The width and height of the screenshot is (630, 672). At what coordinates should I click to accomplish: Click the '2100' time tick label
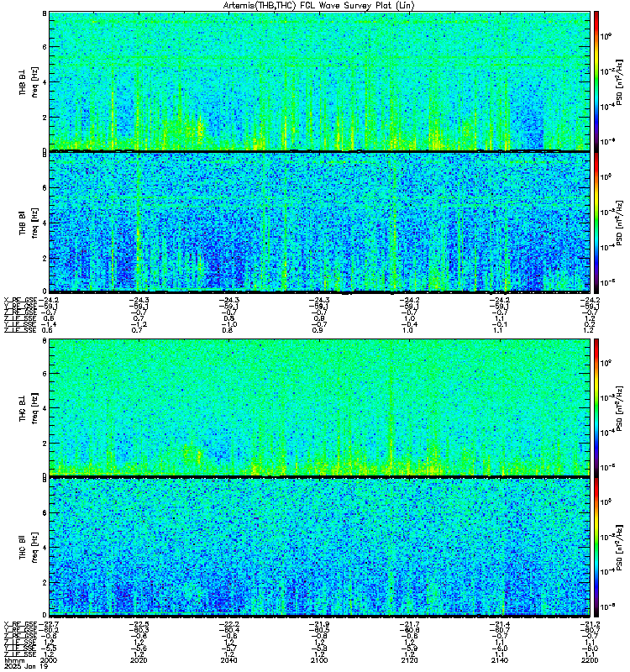pyautogui.click(x=319, y=660)
